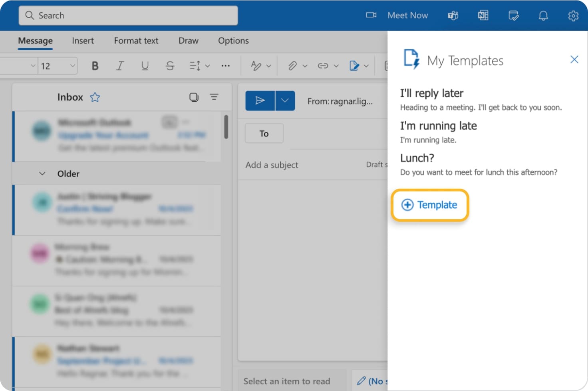Open the Options ribbon tab

tap(233, 41)
